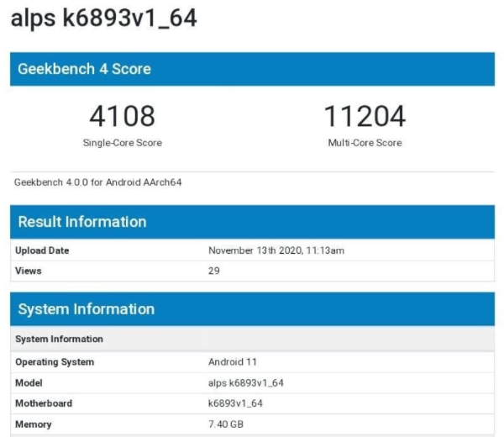504x437 pixels.
Task: Select the Single-Core Score label
Action: [122, 143]
